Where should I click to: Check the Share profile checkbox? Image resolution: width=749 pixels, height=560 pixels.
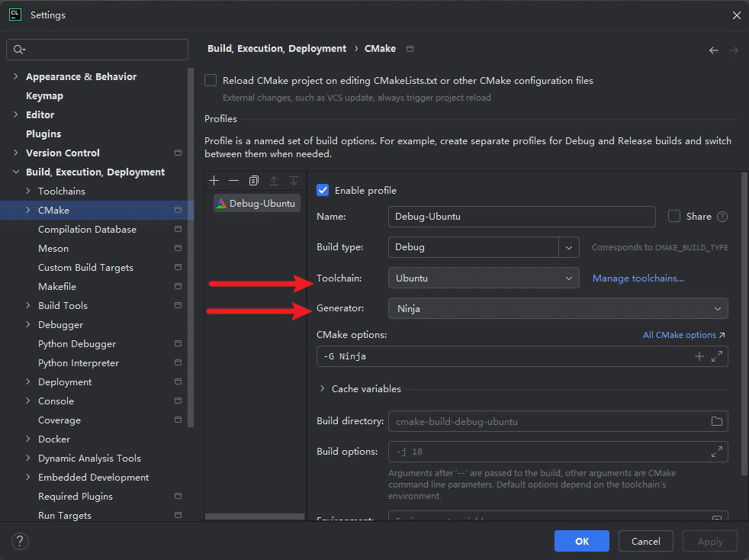click(674, 217)
